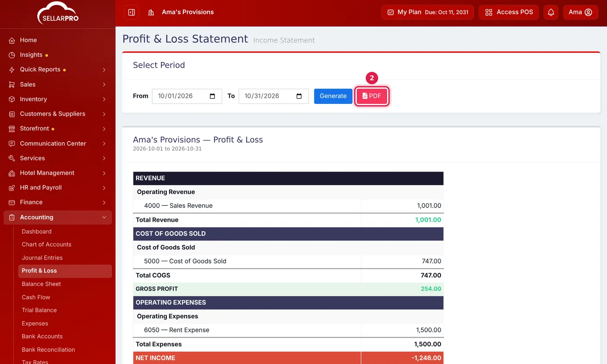This screenshot has height=364, width=607.
Task: Click the Storefront shop icon
Action: tap(12, 129)
